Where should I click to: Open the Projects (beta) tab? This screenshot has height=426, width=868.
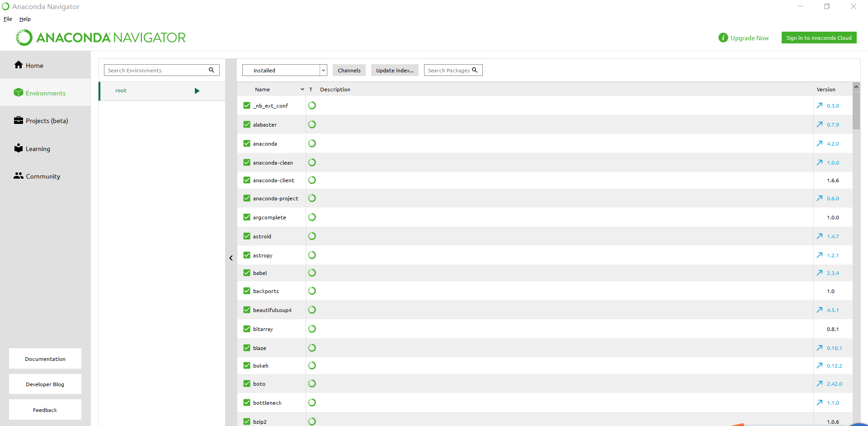(45, 121)
